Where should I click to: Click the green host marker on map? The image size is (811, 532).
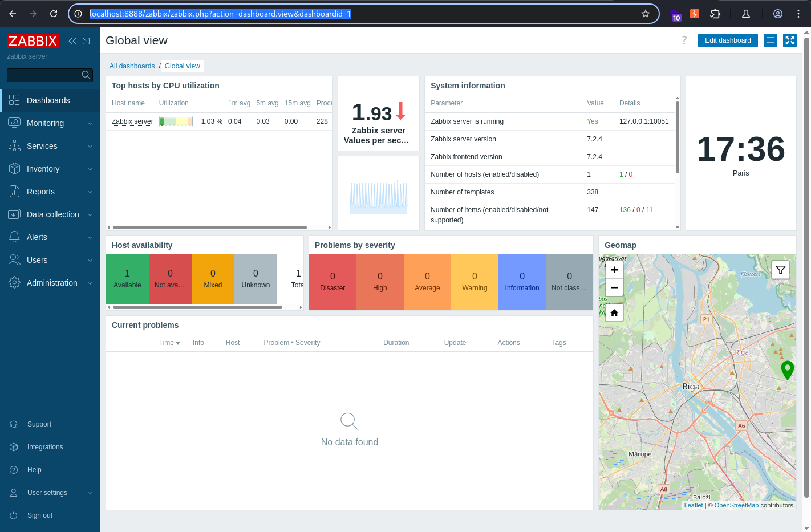coord(787,370)
